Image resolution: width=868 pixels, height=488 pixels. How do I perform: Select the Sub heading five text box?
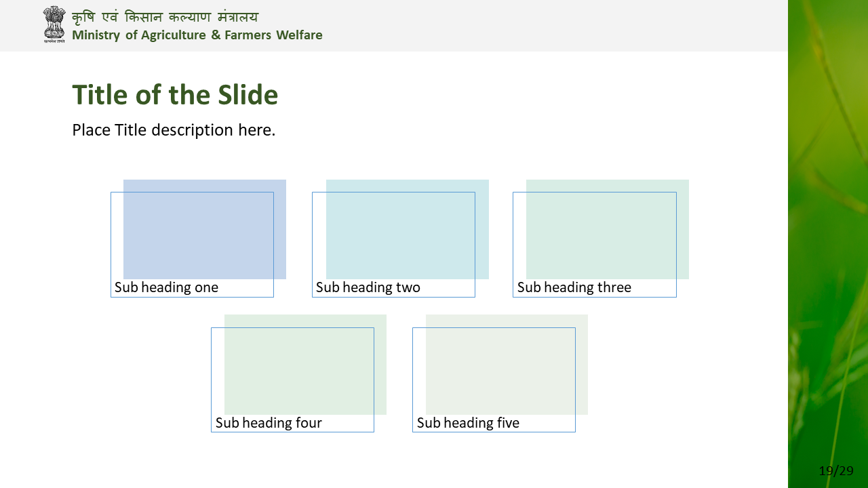[x=494, y=380]
